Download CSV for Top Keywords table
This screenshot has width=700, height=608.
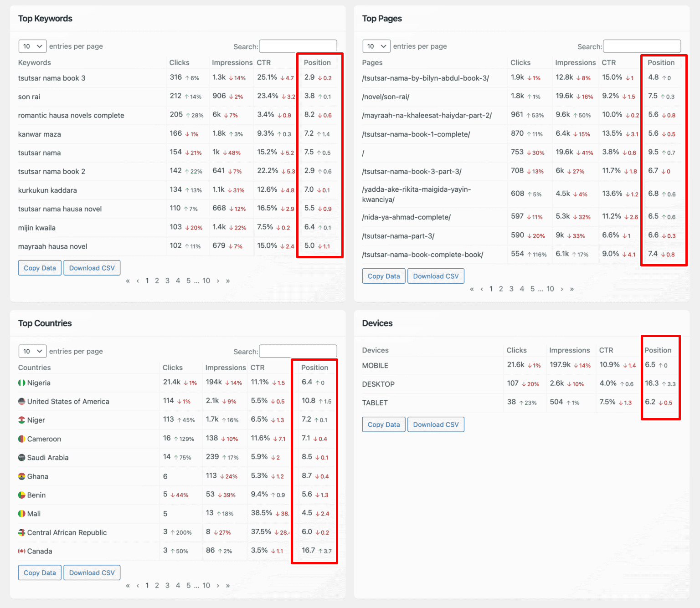[x=92, y=268]
